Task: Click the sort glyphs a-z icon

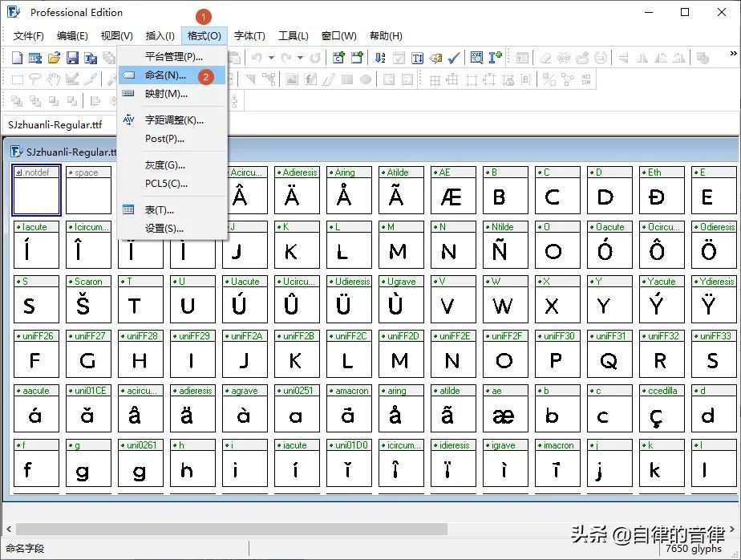Action: 380,58
